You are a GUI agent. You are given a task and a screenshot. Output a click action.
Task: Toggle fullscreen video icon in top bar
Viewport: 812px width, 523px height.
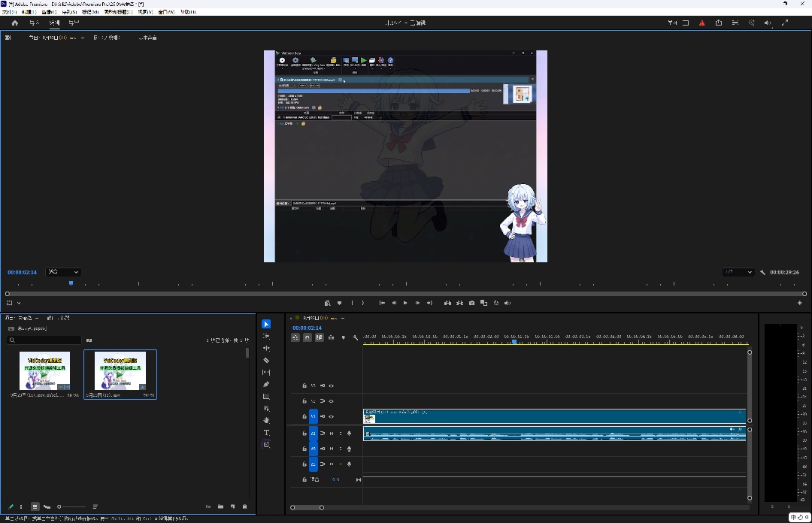click(784, 23)
